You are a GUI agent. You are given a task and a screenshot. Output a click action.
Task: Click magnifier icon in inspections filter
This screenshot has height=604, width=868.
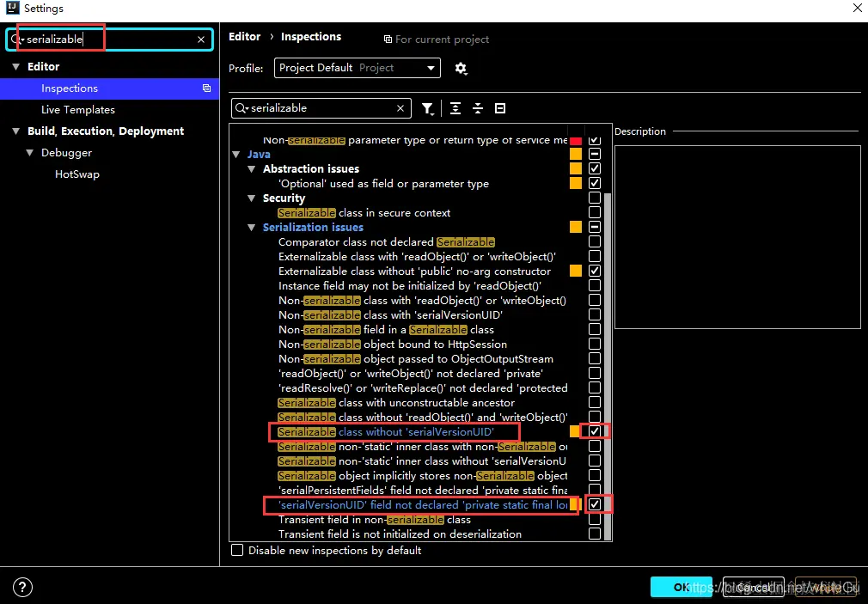241,108
